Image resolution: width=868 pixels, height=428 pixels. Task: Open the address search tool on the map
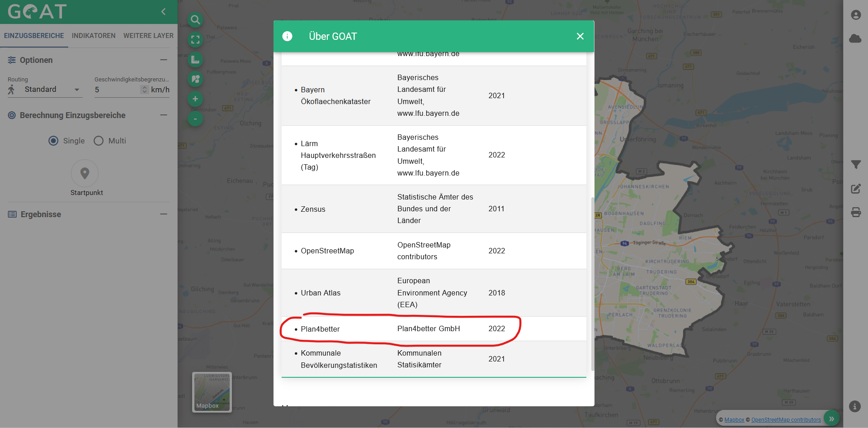[195, 19]
